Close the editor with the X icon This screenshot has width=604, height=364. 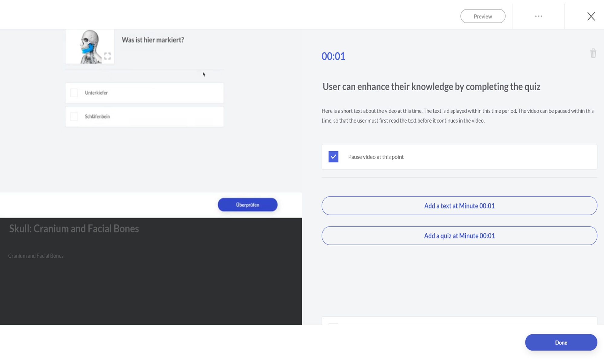(x=591, y=16)
